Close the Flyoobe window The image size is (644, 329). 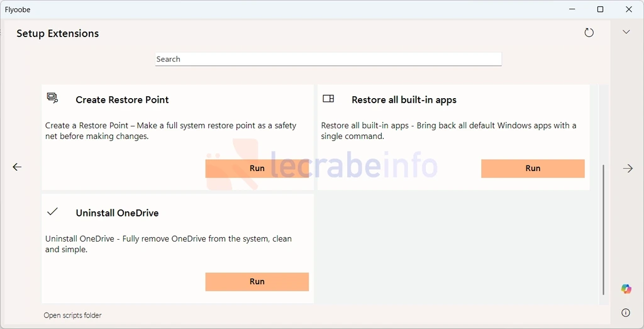point(629,9)
